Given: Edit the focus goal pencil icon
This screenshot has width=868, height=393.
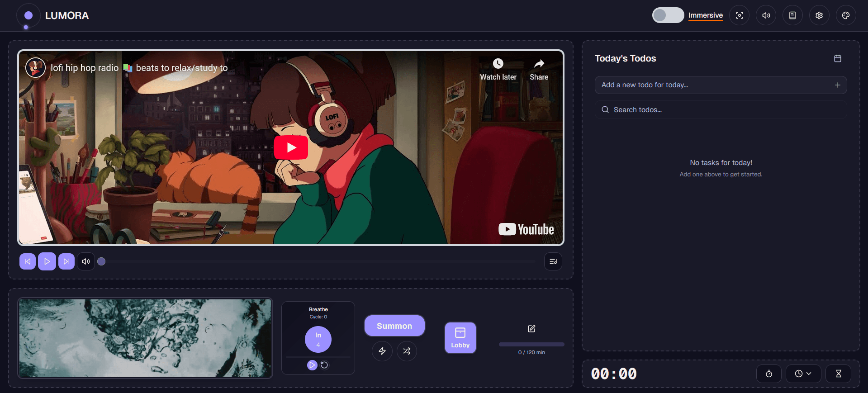Looking at the screenshot, I should coord(531,329).
